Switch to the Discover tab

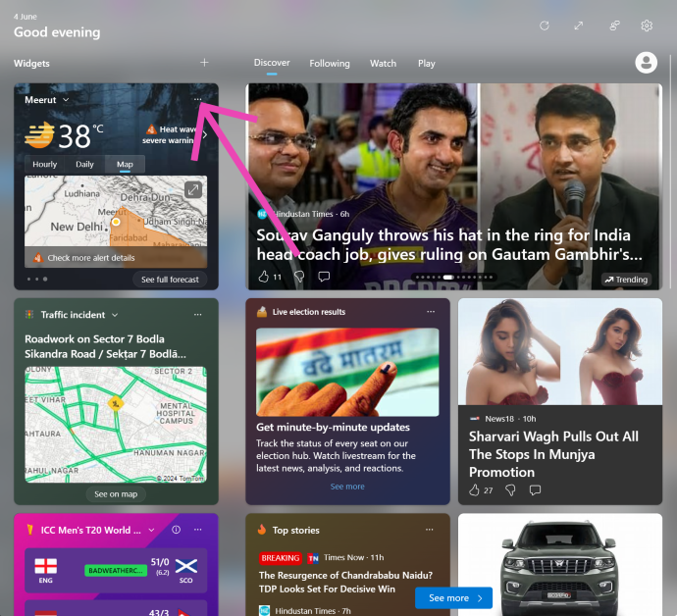272,63
